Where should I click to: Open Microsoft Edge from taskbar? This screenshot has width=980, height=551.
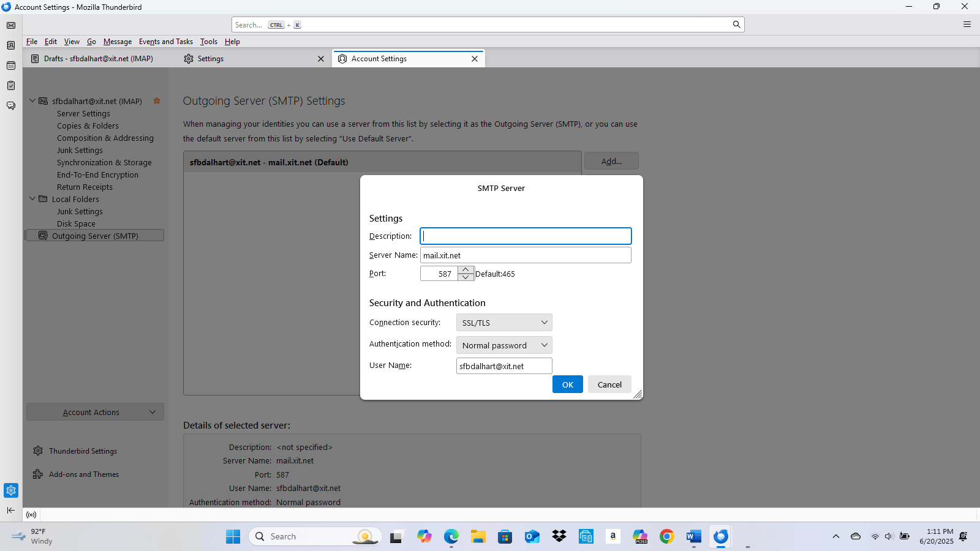pyautogui.click(x=451, y=537)
